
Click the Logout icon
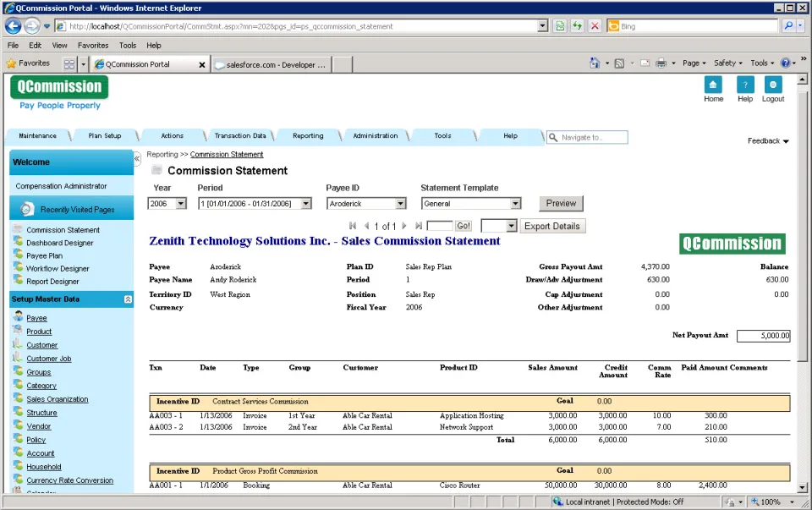coord(772,85)
